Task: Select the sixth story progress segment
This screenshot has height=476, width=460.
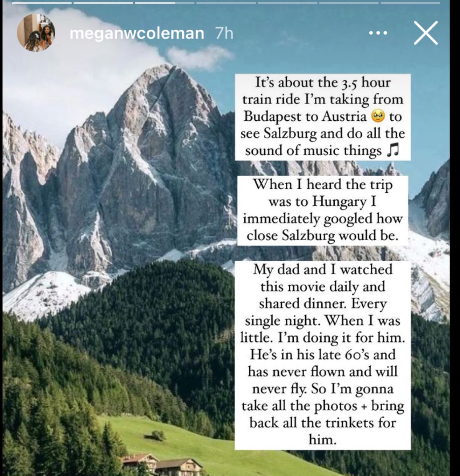Action: click(349, 3)
